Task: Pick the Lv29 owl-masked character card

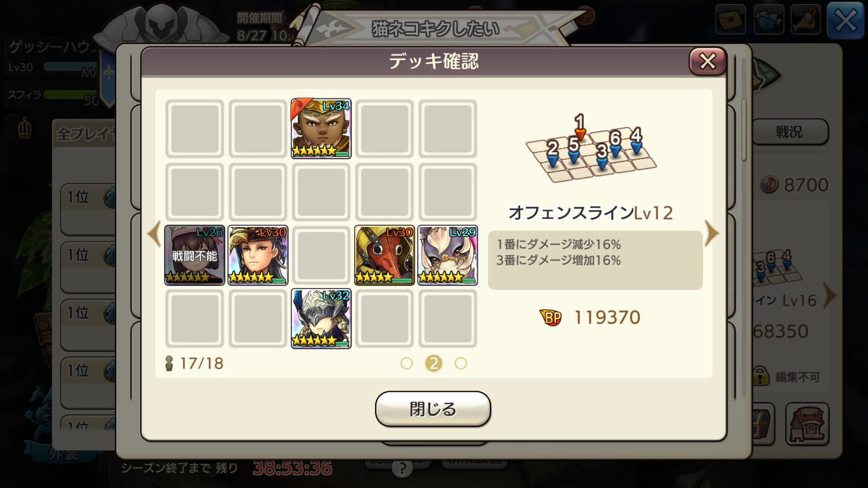Action: (447, 255)
